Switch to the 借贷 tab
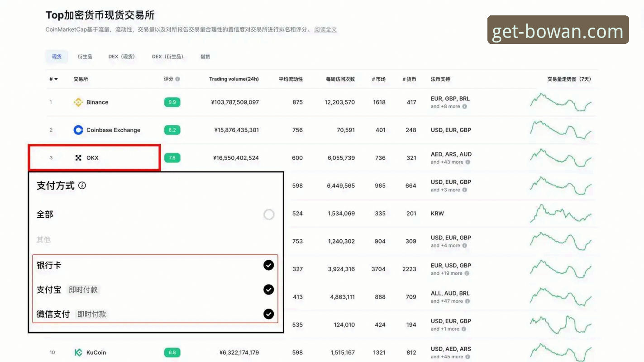This screenshot has width=644, height=362. [205, 57]
